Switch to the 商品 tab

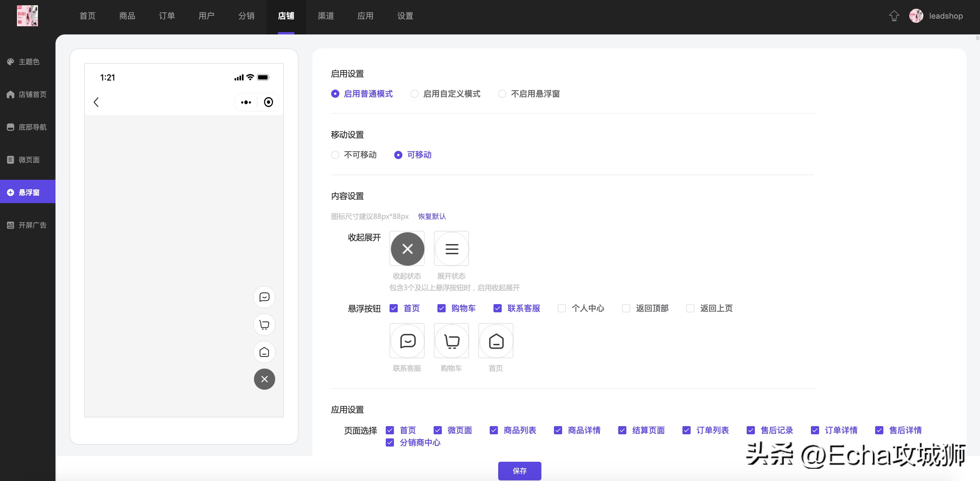[126, 15]
